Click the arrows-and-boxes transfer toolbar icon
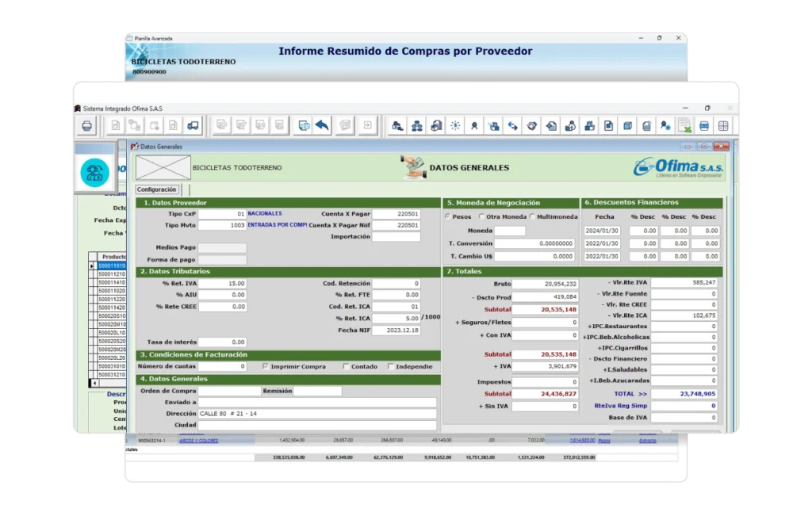 coord(493,126)
